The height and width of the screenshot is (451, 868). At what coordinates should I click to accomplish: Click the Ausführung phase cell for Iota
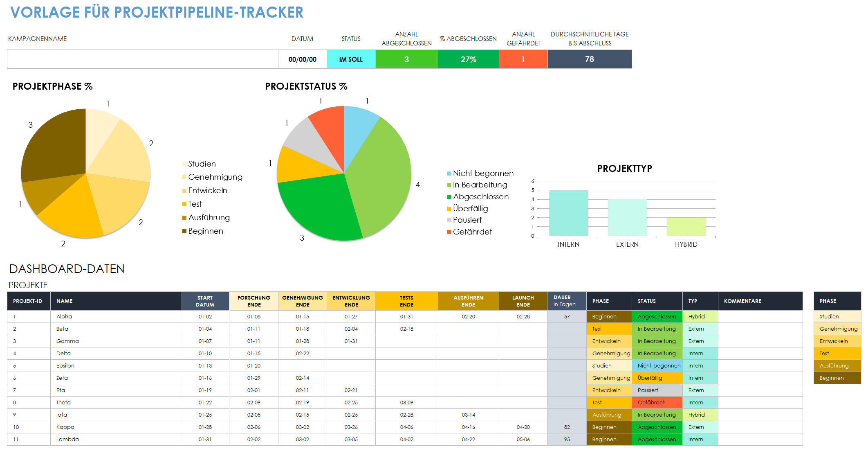pos(609,415)
